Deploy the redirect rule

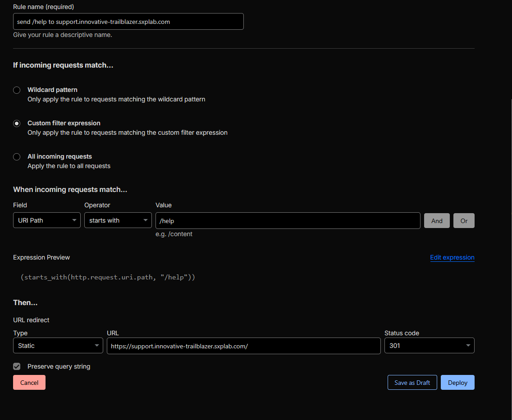click(457, 383)
